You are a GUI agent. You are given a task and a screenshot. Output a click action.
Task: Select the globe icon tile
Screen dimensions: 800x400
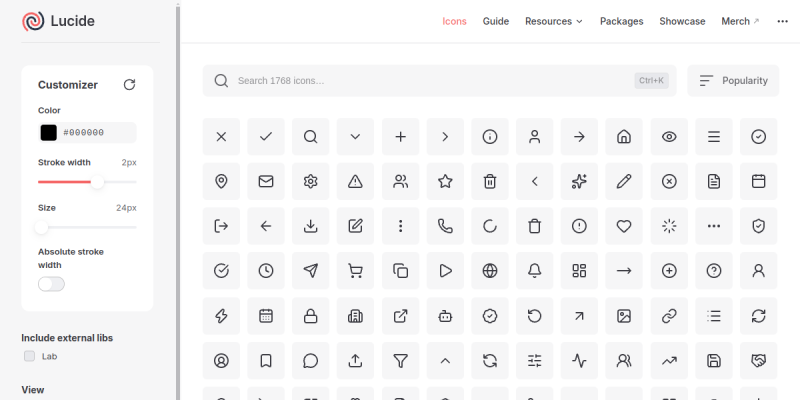pyautogui.click(x=490, y=270)
